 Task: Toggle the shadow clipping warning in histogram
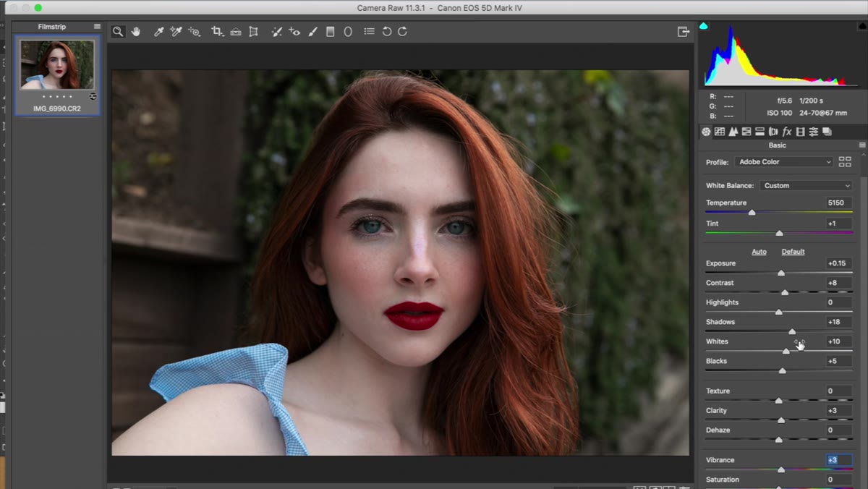(x=703, y=26)
